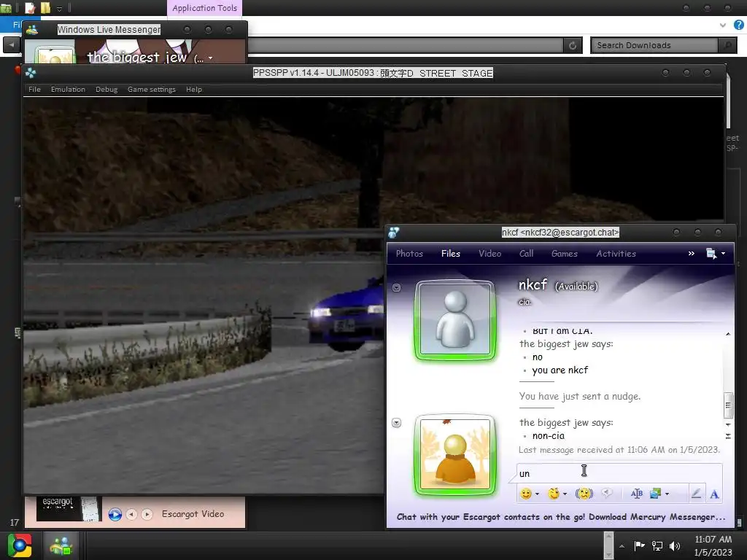
Task: Open the Action Center flag tray icon
Action: (639, 545)
